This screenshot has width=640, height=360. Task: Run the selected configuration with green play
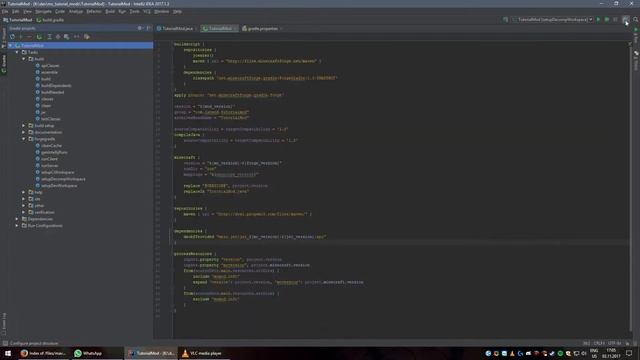click(x=598, y=20)
